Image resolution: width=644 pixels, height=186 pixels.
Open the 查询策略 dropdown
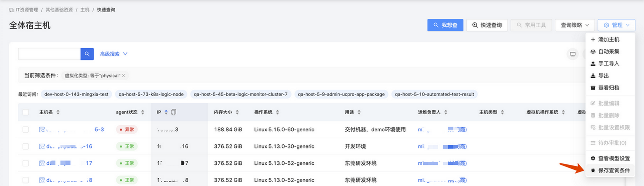(x=574, y=25)
